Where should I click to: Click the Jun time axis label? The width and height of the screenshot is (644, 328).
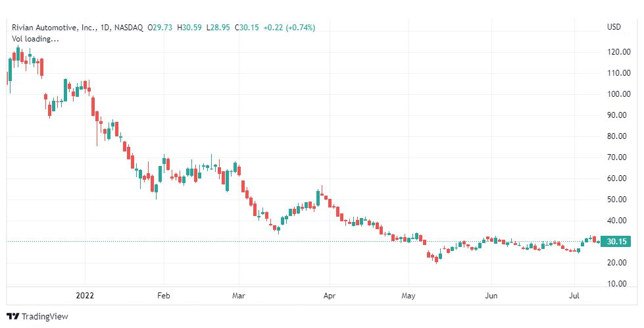click(x=491, y=296)
